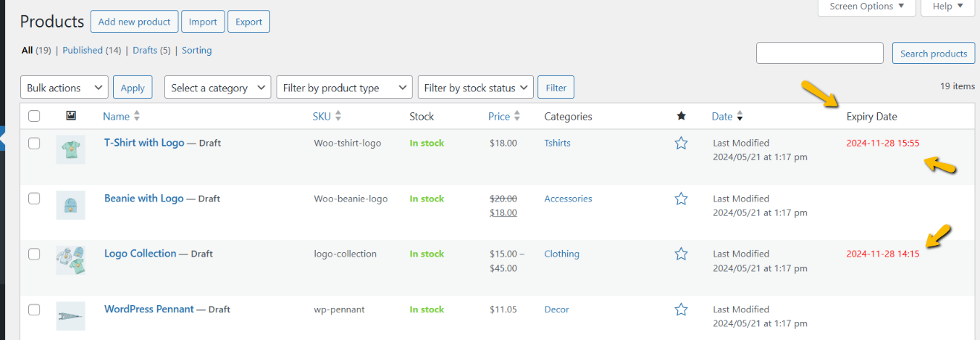Sort by Price using its sort arrows

pyautogui.click(x=516, y=116)
